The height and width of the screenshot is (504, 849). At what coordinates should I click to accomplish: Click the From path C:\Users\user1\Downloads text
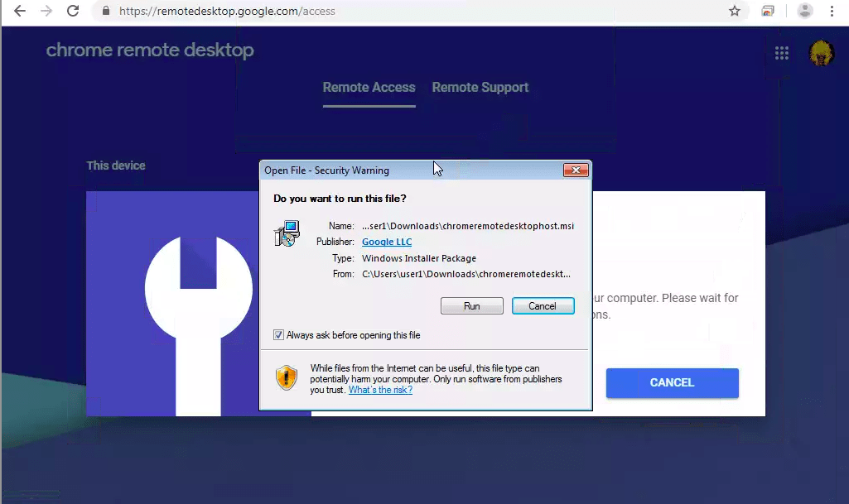point(466,274)
